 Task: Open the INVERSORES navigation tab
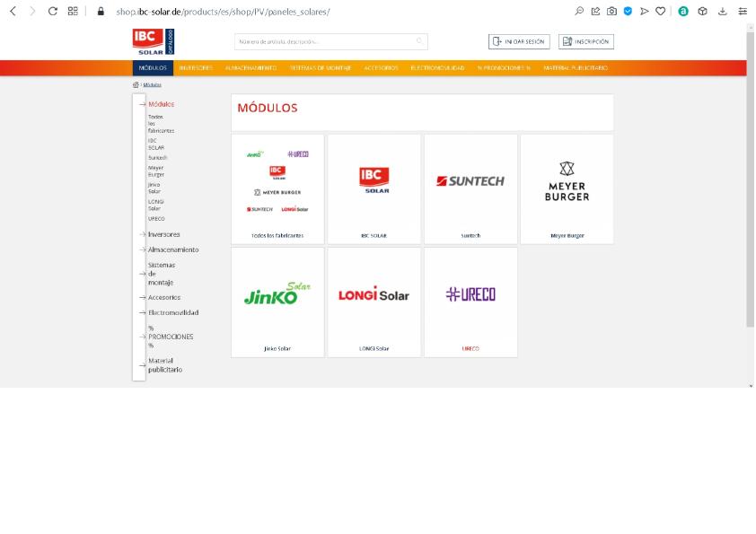(x=196, y=68)
